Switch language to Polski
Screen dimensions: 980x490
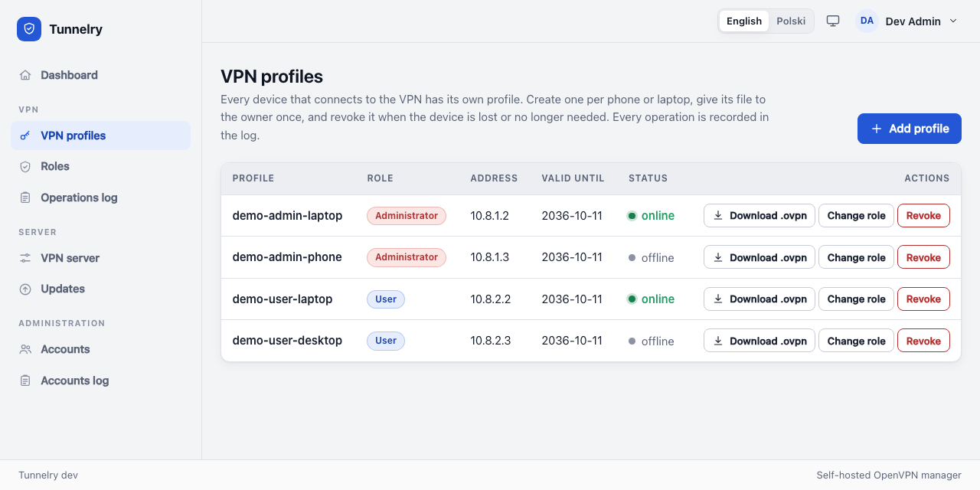click(791, 21)
